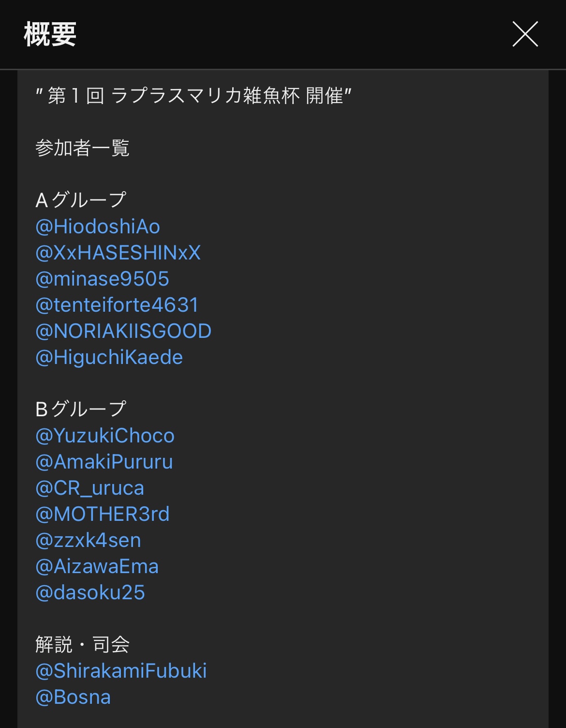Screen dimensions: 566x728
Task: Click the 第1回 ラプラスマリカ雑魚杯 開催 title text
Action: pyautogui.click(x=194, y=96)
